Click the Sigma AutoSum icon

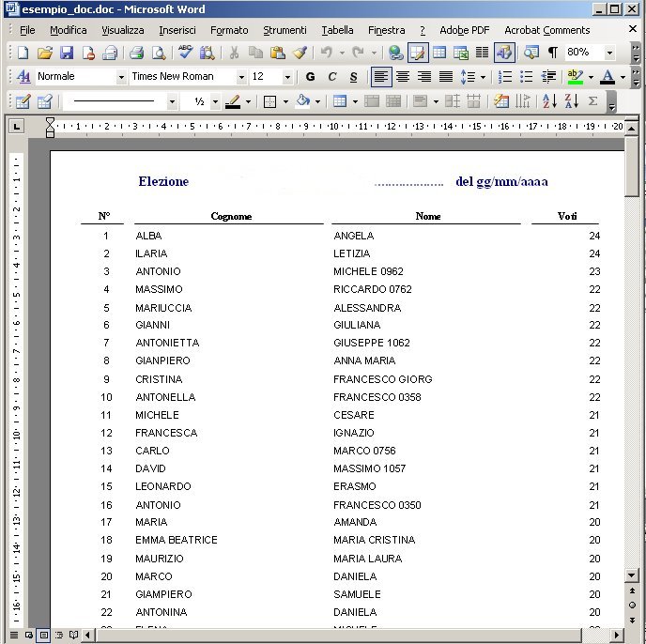pos(592,101)
